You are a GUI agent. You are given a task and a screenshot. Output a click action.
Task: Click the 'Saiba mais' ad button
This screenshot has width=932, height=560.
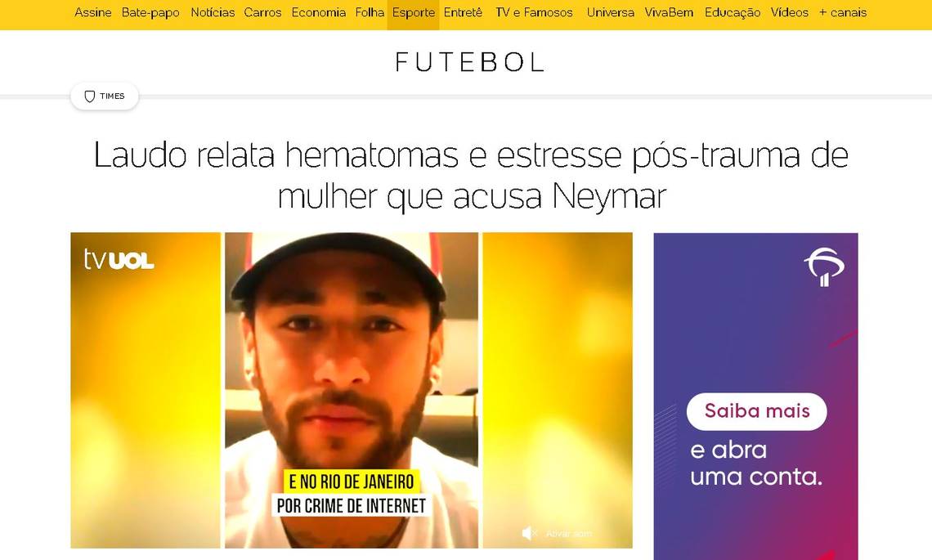(757, 411)
